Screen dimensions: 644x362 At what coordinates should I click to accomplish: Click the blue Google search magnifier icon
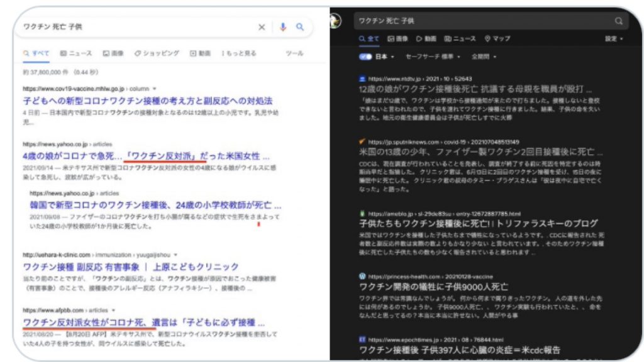click(300, 27)
